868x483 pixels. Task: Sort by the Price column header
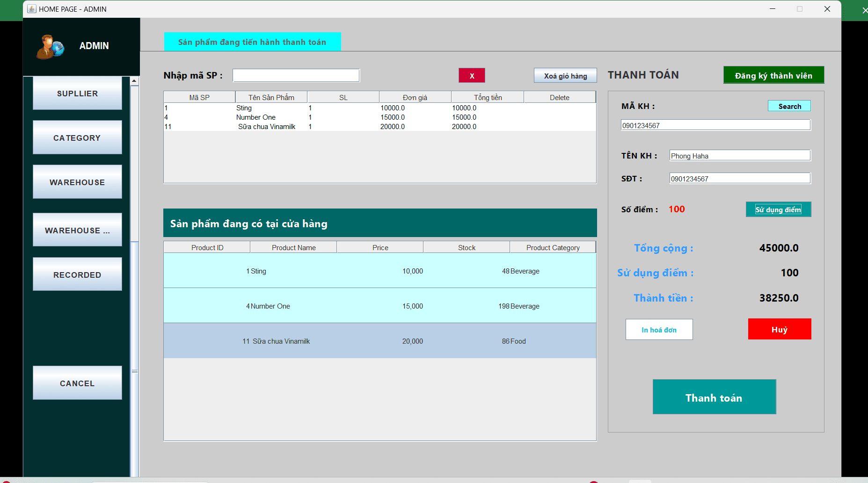(x=379, y=247)
